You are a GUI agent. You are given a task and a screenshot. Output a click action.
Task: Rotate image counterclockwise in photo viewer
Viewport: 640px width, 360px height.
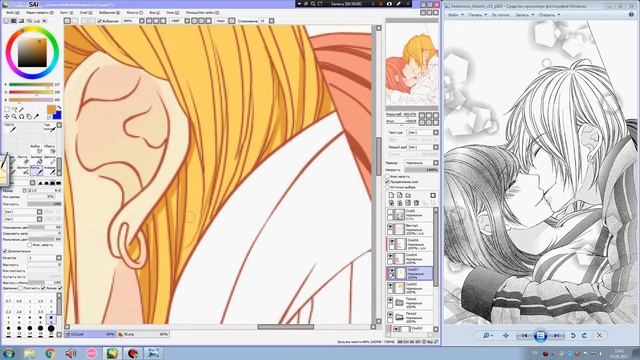(573, 336)
